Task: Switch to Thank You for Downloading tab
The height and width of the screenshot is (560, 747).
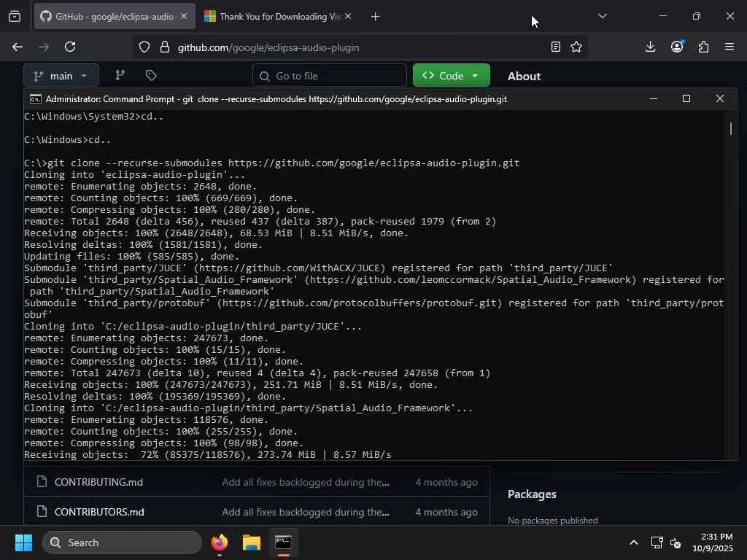Action: pos(279,16)
